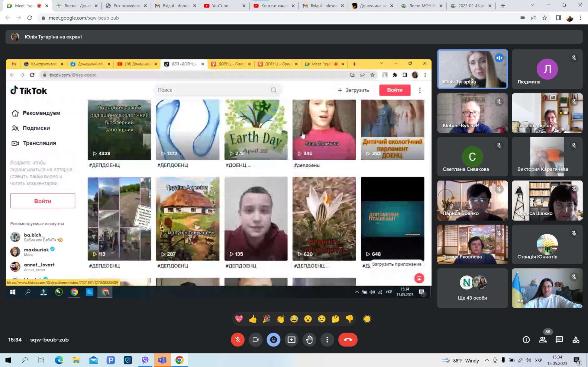Open the Earth Day video thumbnail
Viewport: 588px width, 367px height.
coord(256,130)
